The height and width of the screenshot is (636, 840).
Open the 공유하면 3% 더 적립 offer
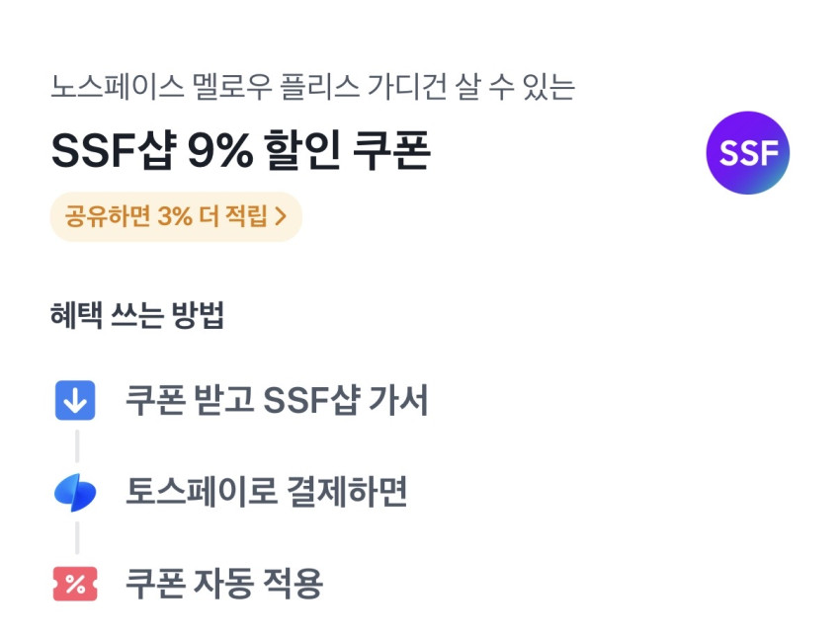175,217
